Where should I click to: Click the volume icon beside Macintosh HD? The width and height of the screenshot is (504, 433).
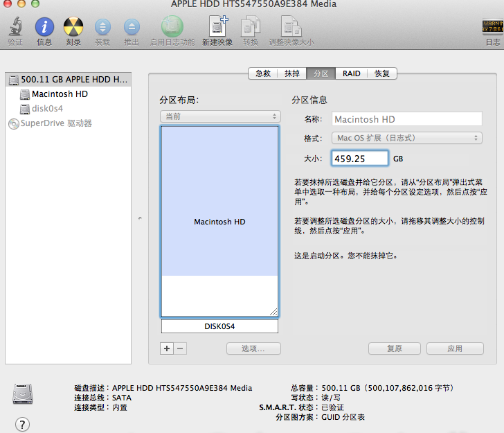[25, 94]
